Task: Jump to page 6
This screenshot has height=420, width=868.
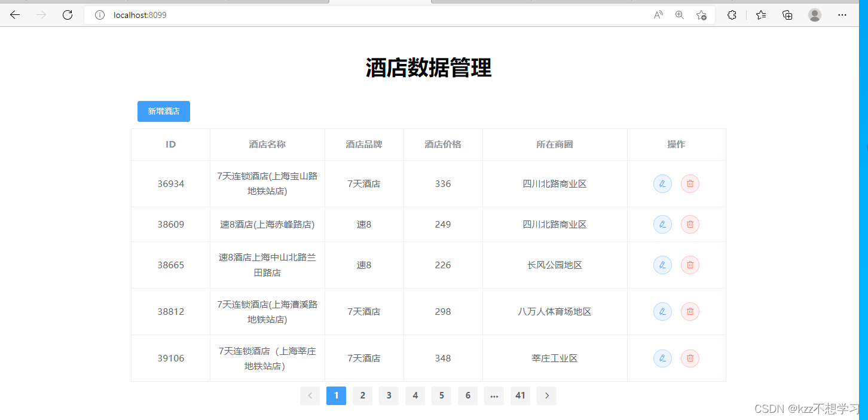Action: click(x=467, y=396)
